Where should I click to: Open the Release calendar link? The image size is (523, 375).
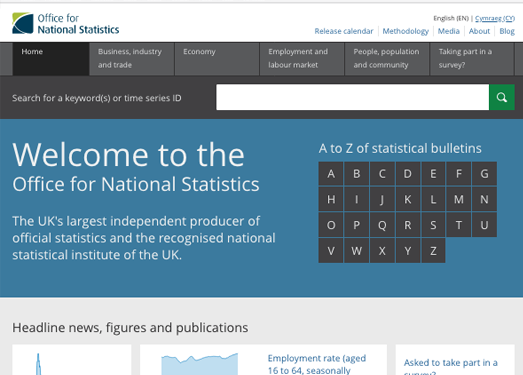click(344, 31)
